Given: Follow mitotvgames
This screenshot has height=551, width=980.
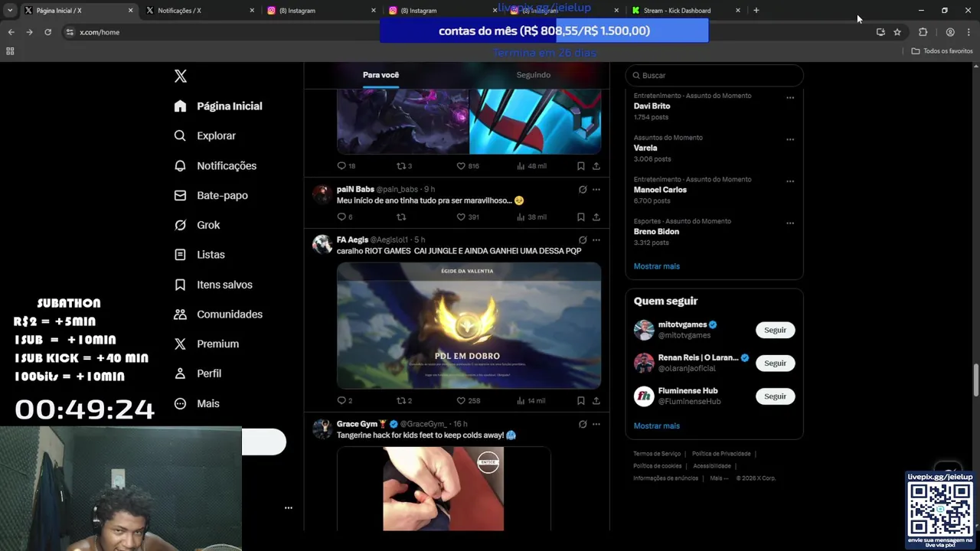Looking at the screenshot, I should click(775, 330).
